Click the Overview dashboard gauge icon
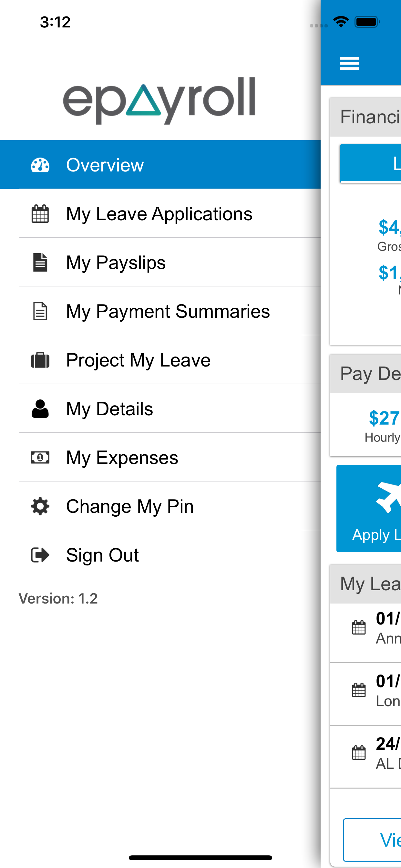The image size is (401, 868). (x=40, y=165)
